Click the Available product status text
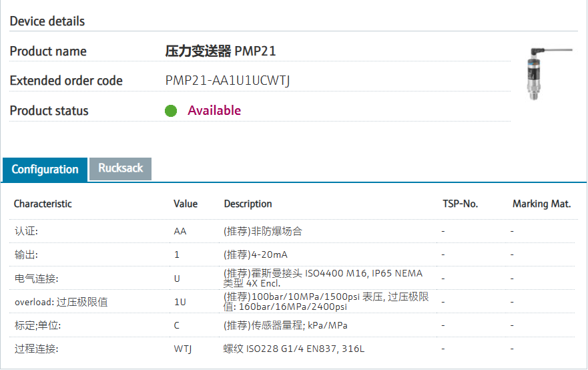Image resolution: width=588 pixels, height=370 pixels. pos(214,111)
